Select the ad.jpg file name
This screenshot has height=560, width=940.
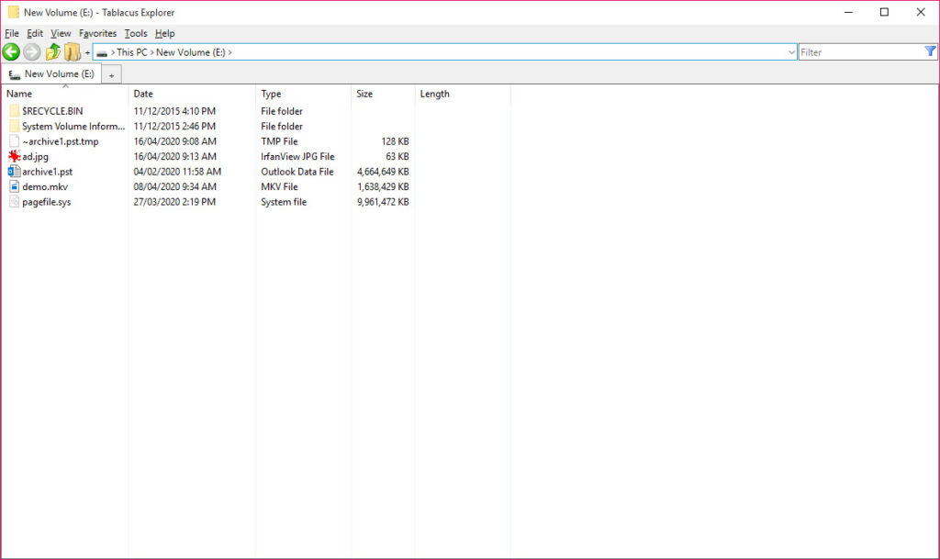coord(36,156)
